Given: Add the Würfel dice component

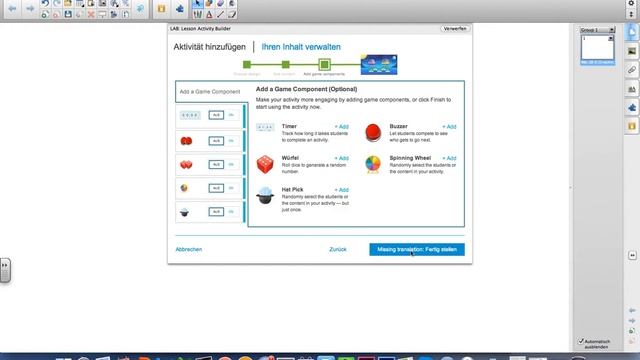Looking at the screenshot, I should pos(342,158).
